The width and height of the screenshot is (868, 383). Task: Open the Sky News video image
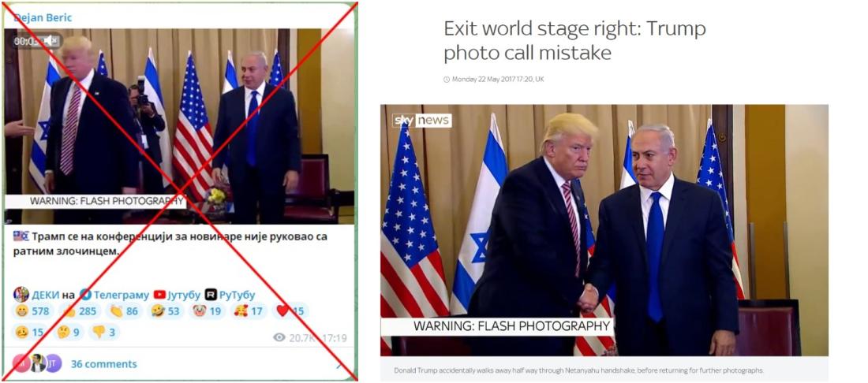pyautogui.click(x=604, y=230)
